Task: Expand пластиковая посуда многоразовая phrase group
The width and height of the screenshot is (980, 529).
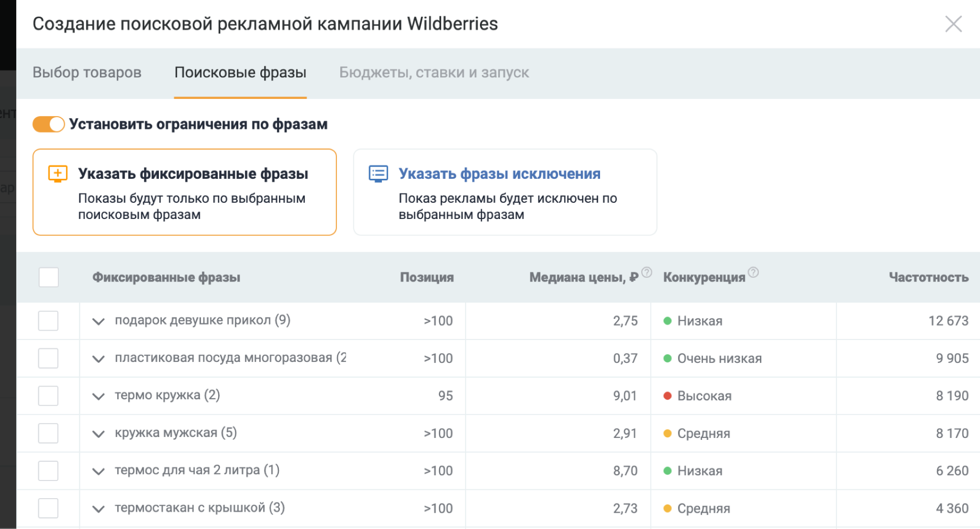Action: (x=99, y=359)
